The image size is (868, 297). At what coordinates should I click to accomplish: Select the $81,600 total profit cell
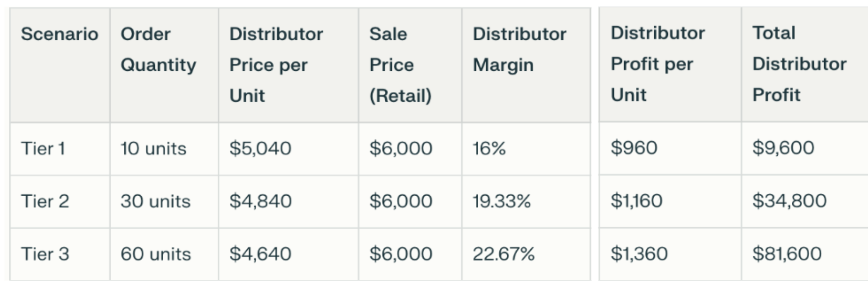click(787, 254)
